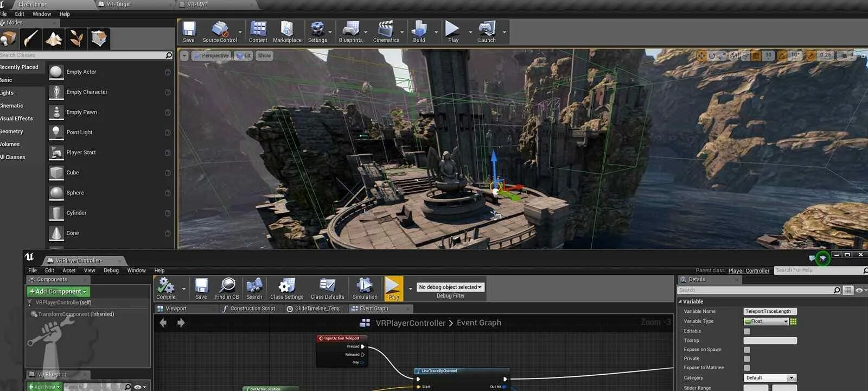Click the Variable Name text field
Screen dimensions: 868x391
point(770,312)
